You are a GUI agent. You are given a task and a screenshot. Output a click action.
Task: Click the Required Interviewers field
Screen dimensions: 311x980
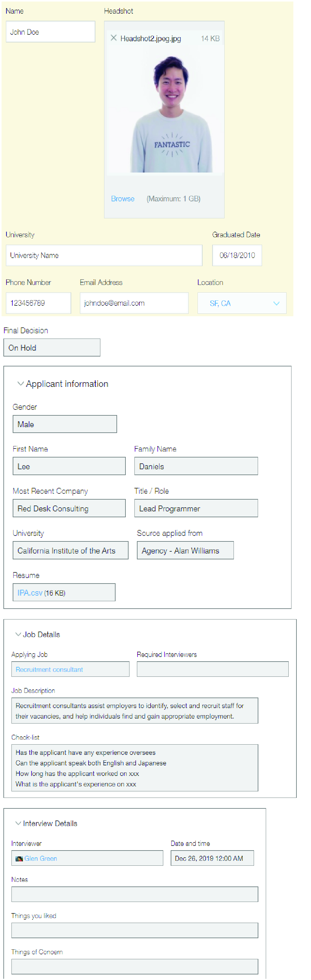(212, 669)
